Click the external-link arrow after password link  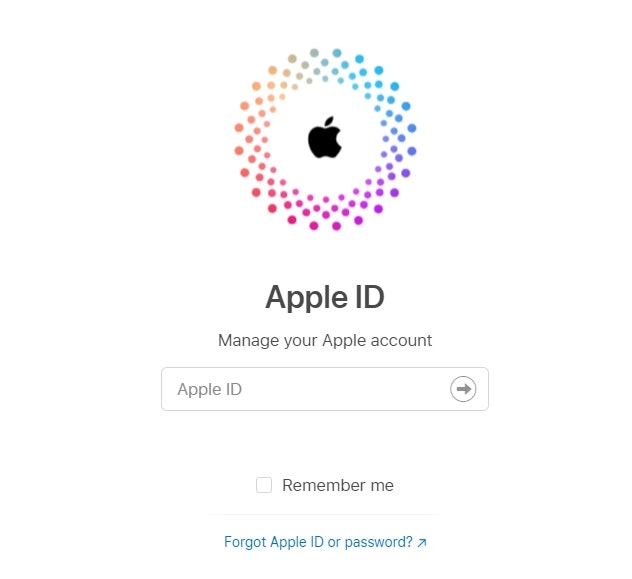422,543
